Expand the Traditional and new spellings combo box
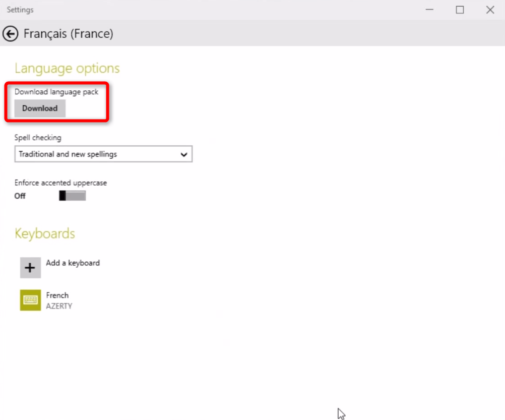Image resolution: width=505 pixels, height=420 pixels. pos(103,154)
